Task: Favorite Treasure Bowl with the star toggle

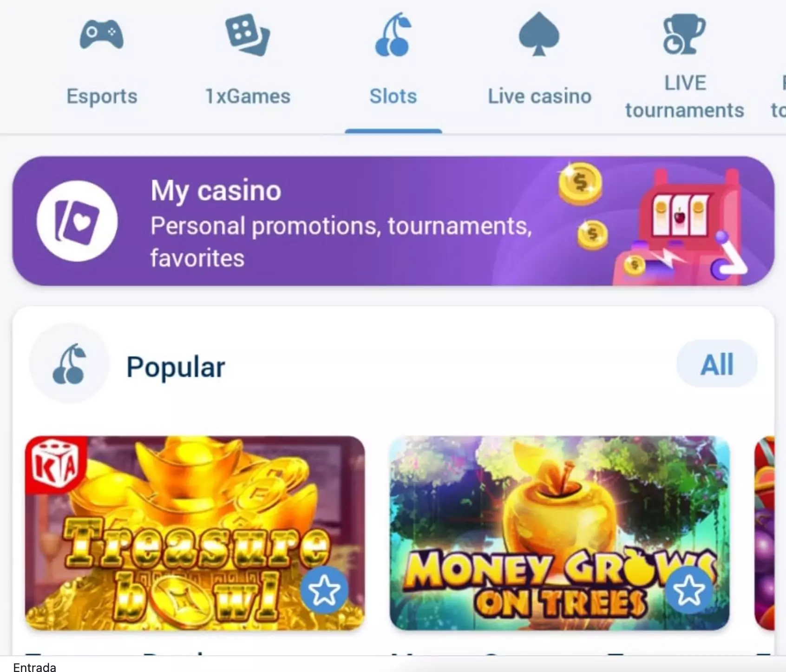Action: (324, 590)
